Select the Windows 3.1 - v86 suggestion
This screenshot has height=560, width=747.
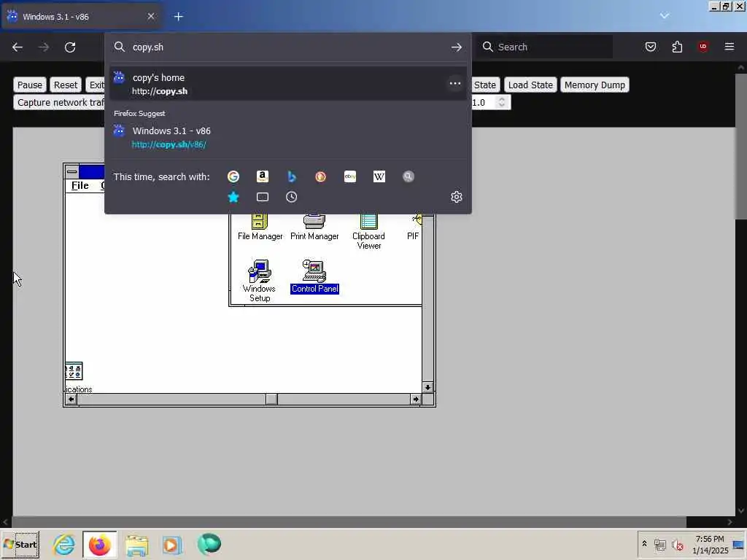[x=288, y=137]
